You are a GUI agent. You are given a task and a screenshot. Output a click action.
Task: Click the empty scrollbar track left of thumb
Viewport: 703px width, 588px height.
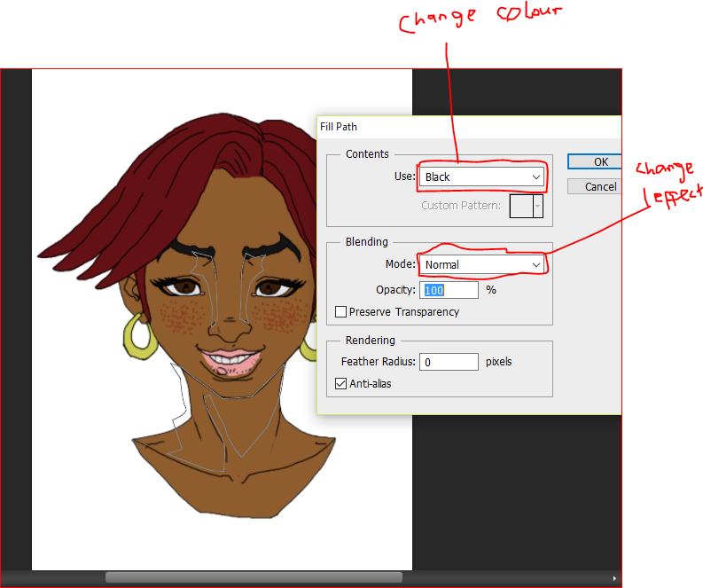click(53, 577)
